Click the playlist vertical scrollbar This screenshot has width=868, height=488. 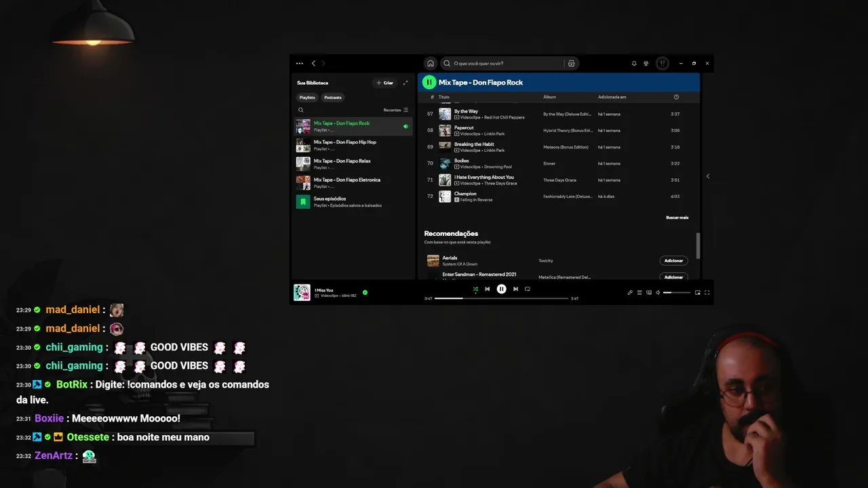pos(698,245)
